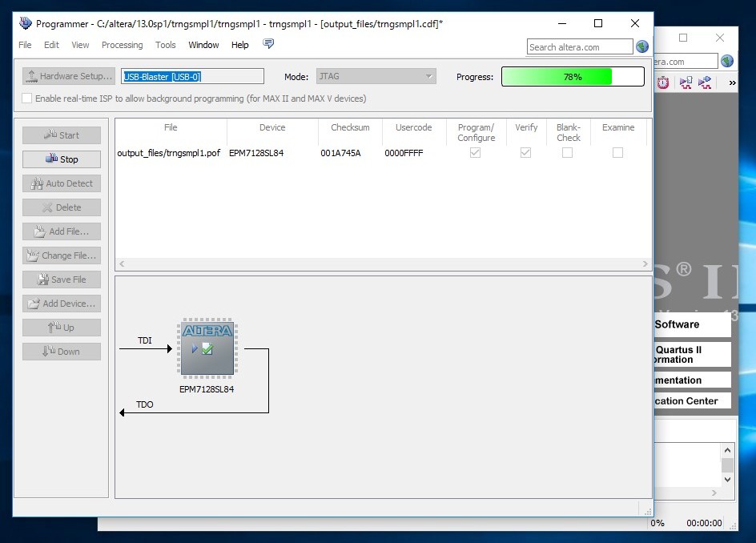The width and height of the screenshot is (756, 543).
Task: Click the File column header
Action: tap(171, 132)
